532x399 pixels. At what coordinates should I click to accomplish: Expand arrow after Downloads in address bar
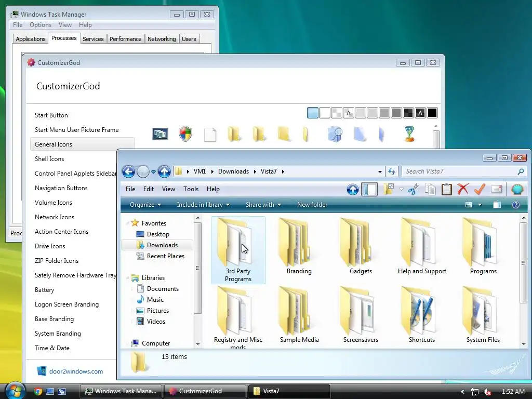tap(255, 171)
